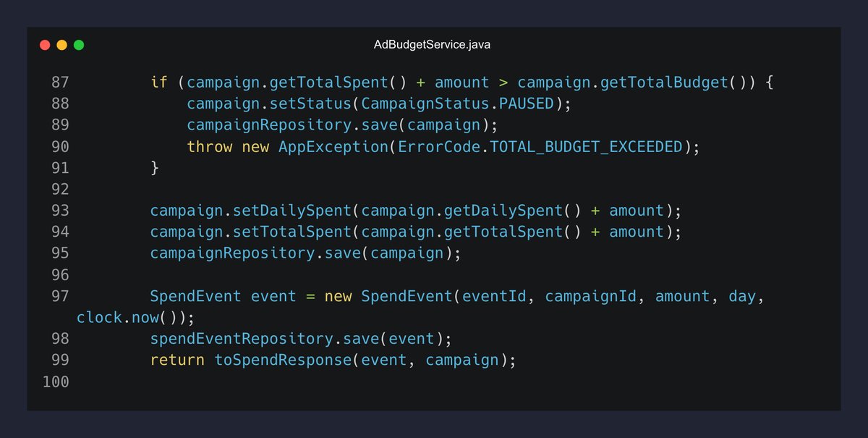Click line number 99

[60, 360]
